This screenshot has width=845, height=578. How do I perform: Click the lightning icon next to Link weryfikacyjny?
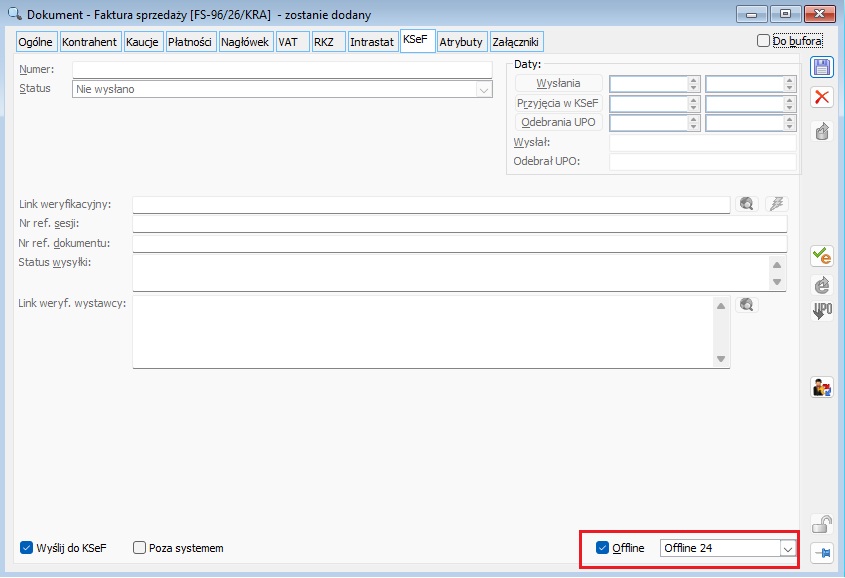(777, 204)
